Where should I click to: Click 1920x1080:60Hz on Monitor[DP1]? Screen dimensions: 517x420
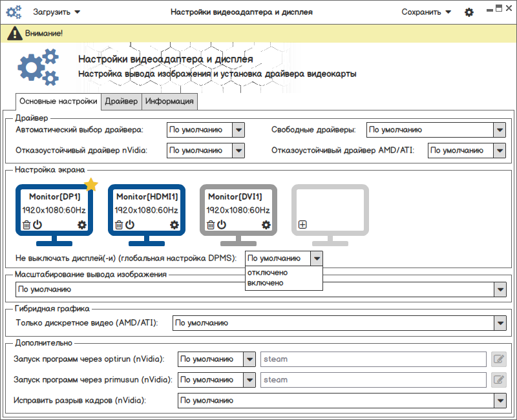[x=54, y=211]
